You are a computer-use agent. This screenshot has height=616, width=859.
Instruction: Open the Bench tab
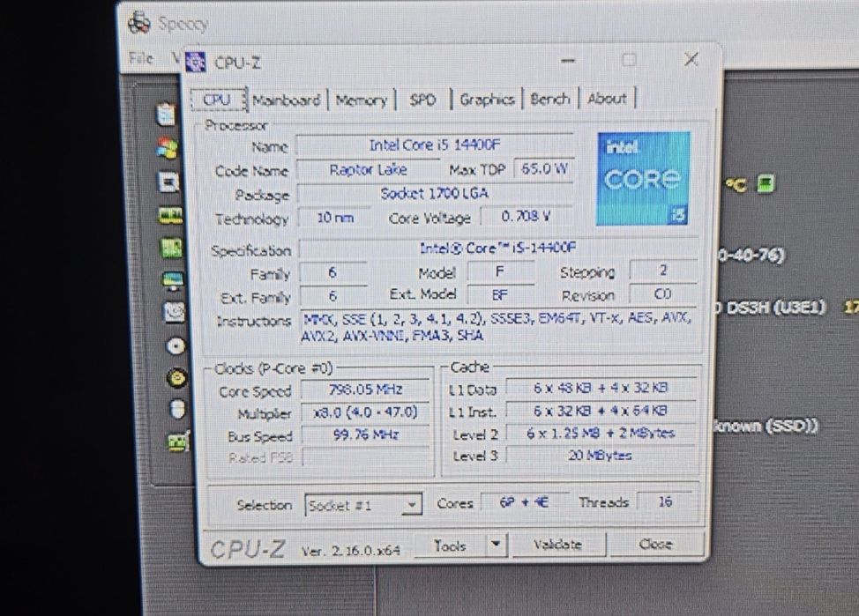point(550,99)
